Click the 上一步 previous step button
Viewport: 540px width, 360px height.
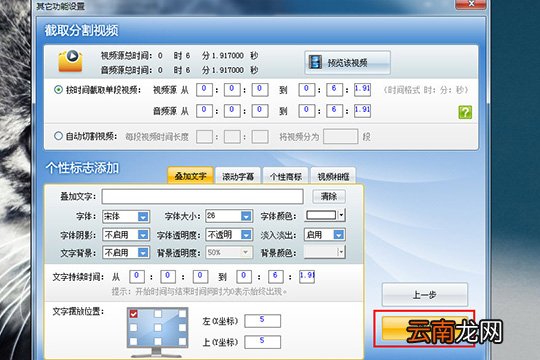[425, 295]
